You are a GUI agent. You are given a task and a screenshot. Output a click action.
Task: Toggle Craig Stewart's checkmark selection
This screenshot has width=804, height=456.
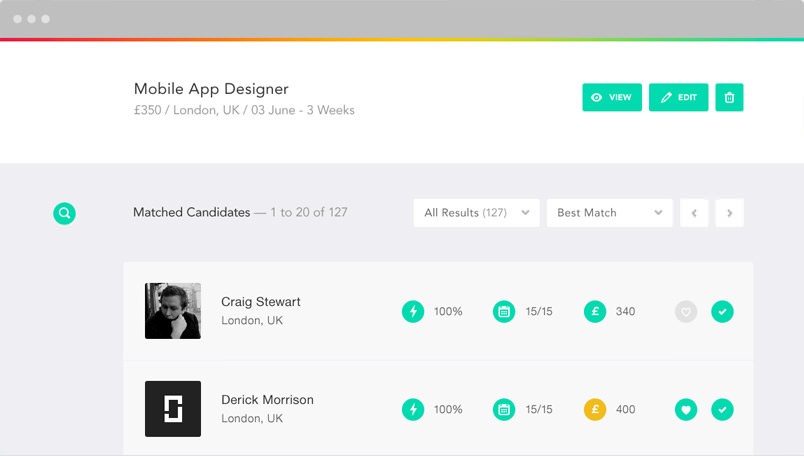click(722, 311)
